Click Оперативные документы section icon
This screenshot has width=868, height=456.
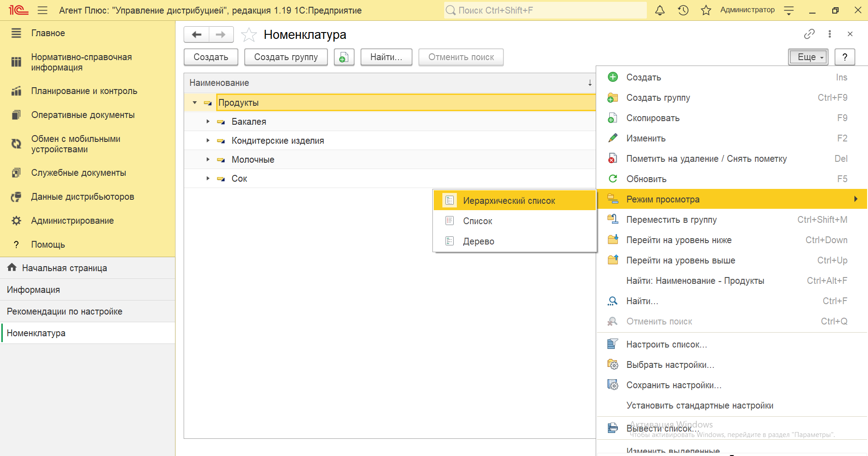click(16, 115)
